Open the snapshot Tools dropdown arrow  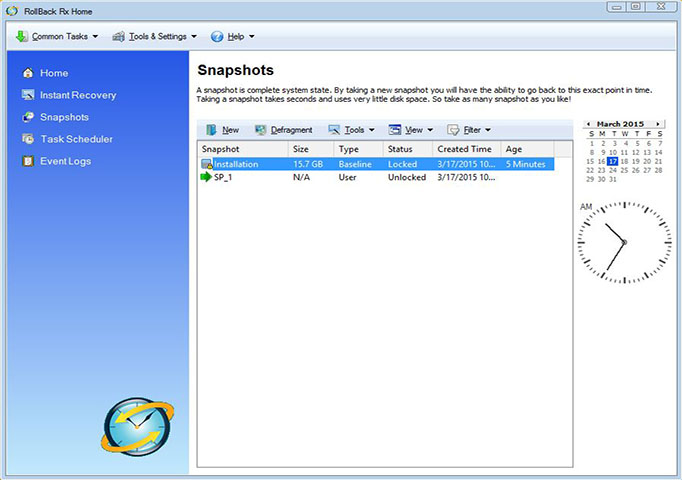coord(371,130)
